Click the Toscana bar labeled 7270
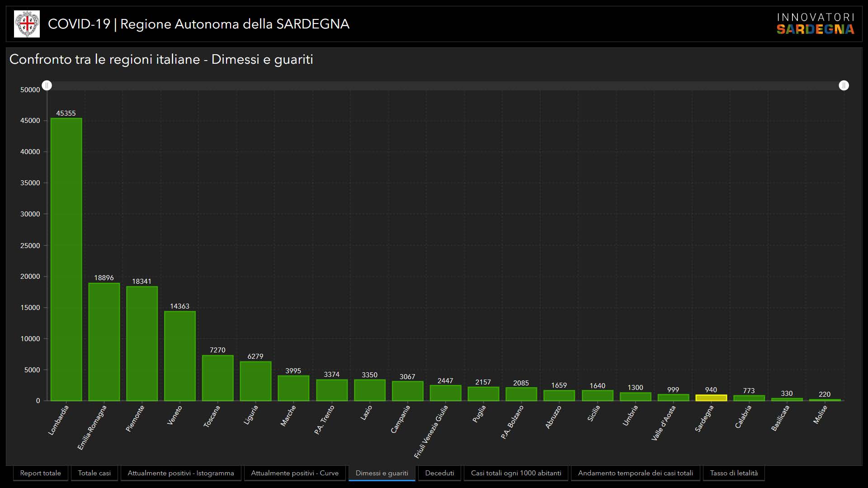Image resolution: width=868 pixels, height=488 pixels. [217, 378]
